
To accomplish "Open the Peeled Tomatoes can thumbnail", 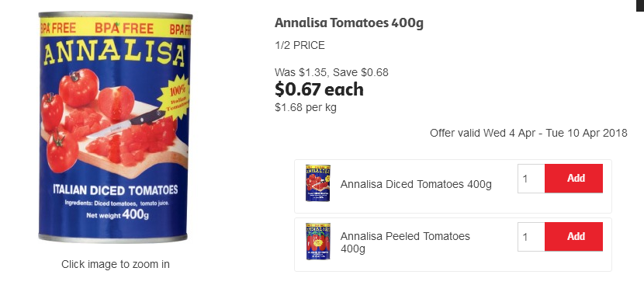I will (x=318, y=242).
